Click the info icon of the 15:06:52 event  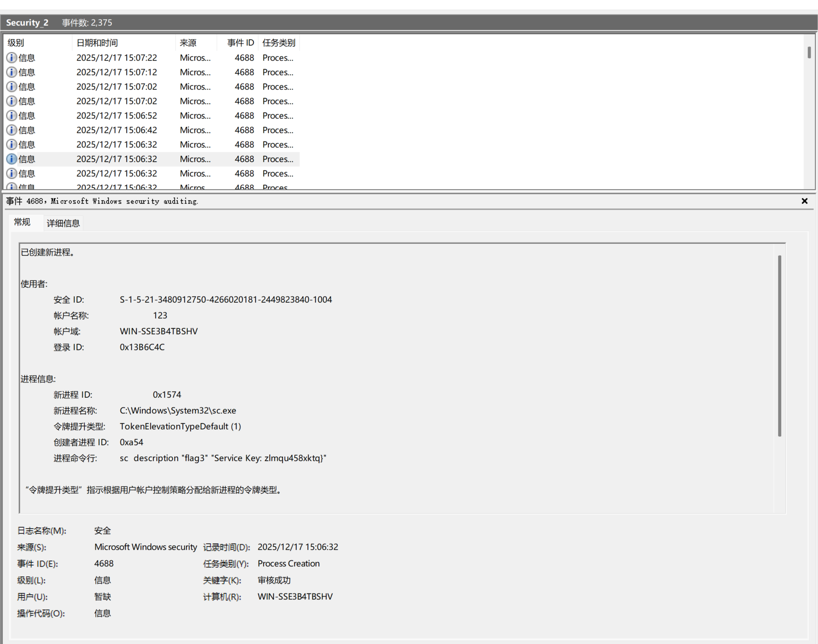click(x=11, y=116)
